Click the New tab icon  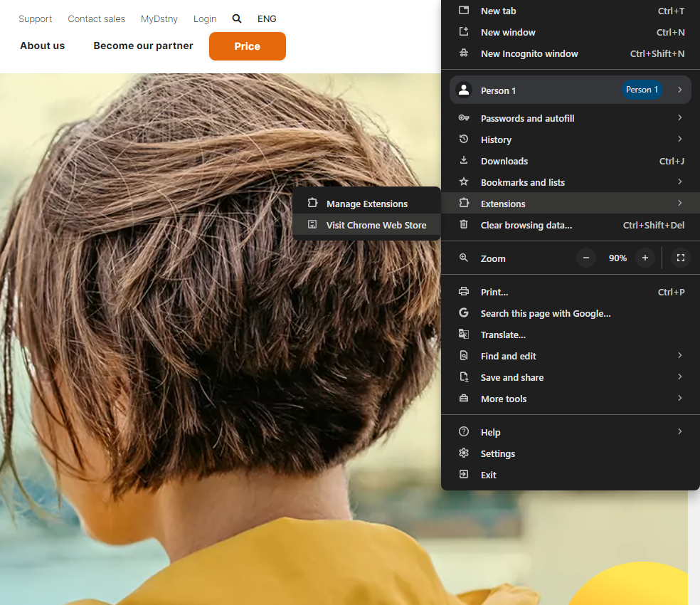pyautogui.click(x=464, y=10)
